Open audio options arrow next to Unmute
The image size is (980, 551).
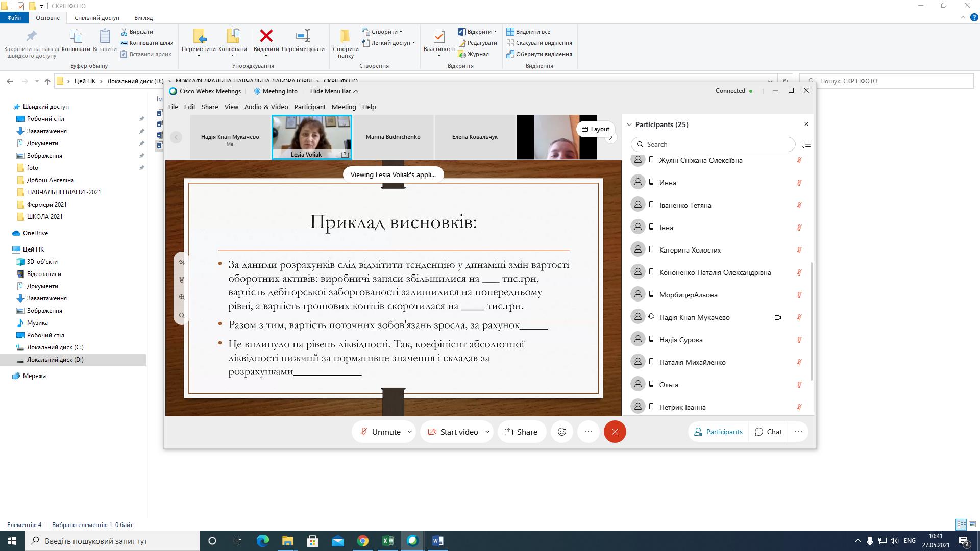click(x=410, y=432)
